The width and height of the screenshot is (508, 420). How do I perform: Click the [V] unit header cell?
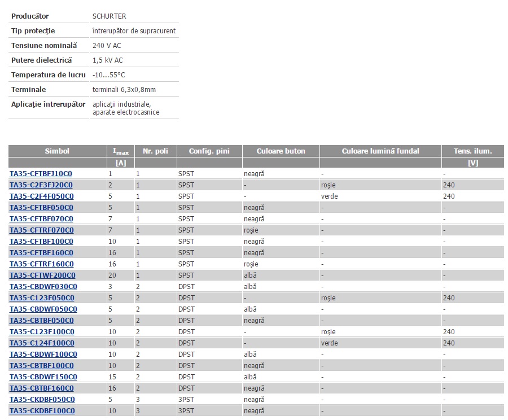[472, 163]
